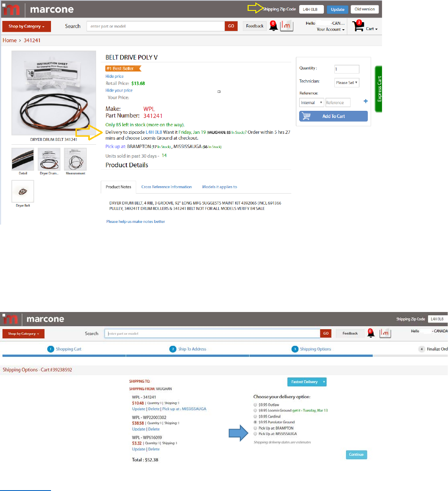Click the notification bell in lower header
448x491 pixels.
pyautogui.click(x=371, y=333)
